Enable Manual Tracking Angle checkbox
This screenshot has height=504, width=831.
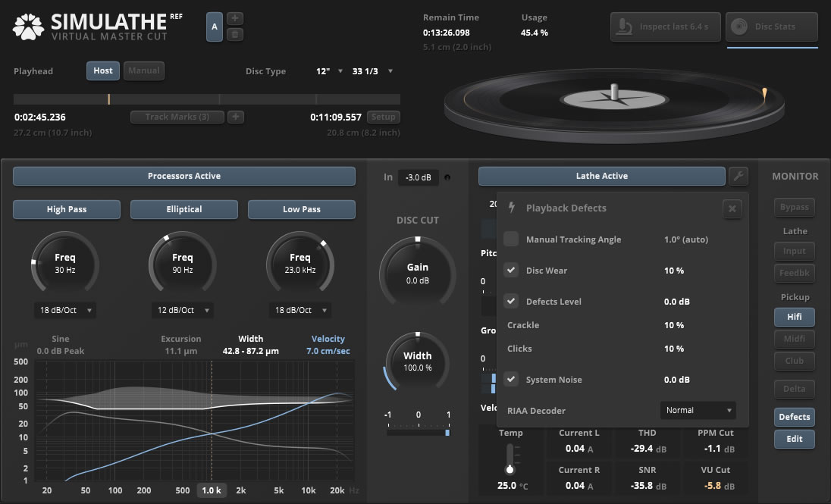(x=511, y=239)
